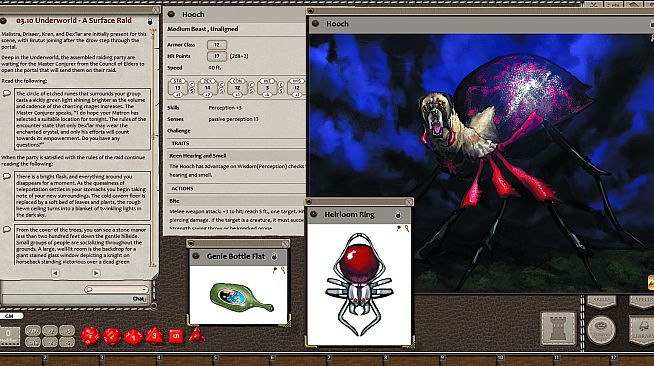Image resolution: width=654 pixels, height=366 pixels.
Task: Open the round Tokens sidebar button
Action: (601, 330)
